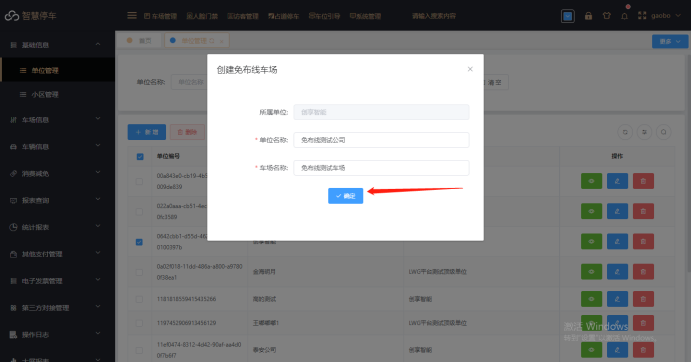
Task: Edit the 0642cbb1 row with pencil button
Action: pos(617,241)
